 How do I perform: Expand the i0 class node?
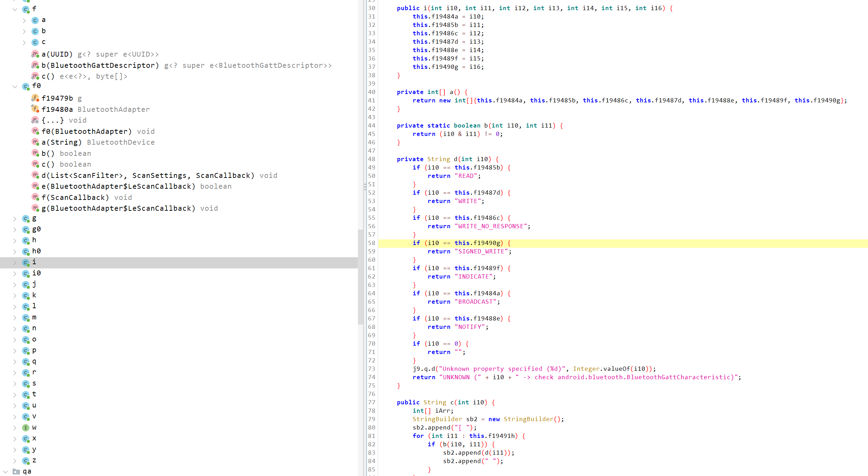(15, 273)
